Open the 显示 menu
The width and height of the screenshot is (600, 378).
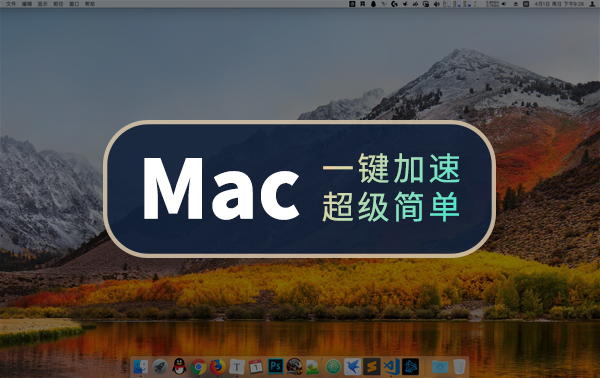coord(43,4)
